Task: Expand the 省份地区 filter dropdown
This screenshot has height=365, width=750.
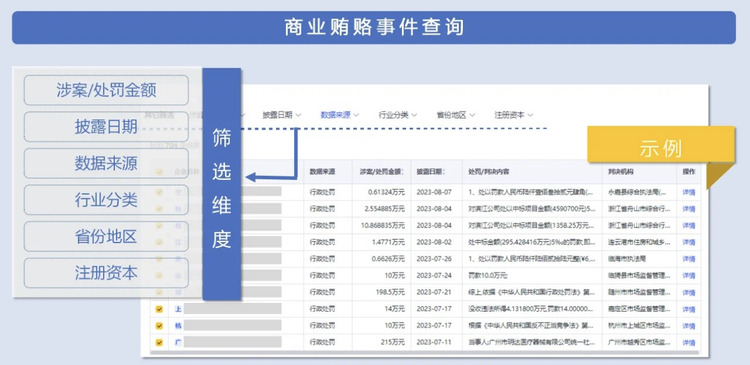Action: (455, 115)
